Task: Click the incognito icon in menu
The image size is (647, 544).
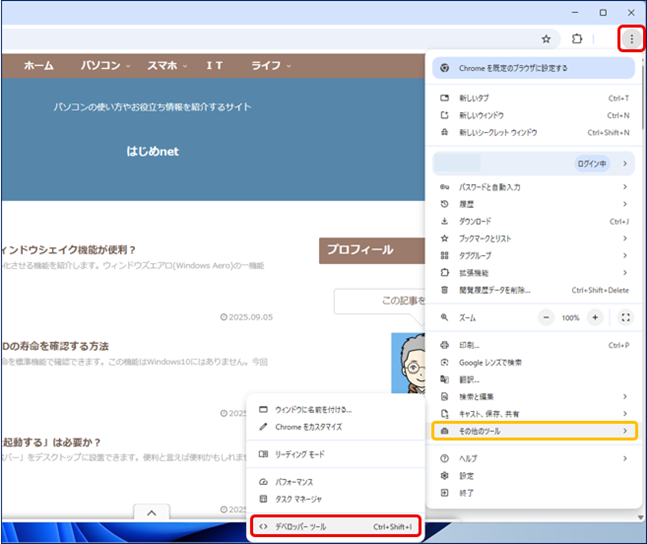Action: click(444, 132)
